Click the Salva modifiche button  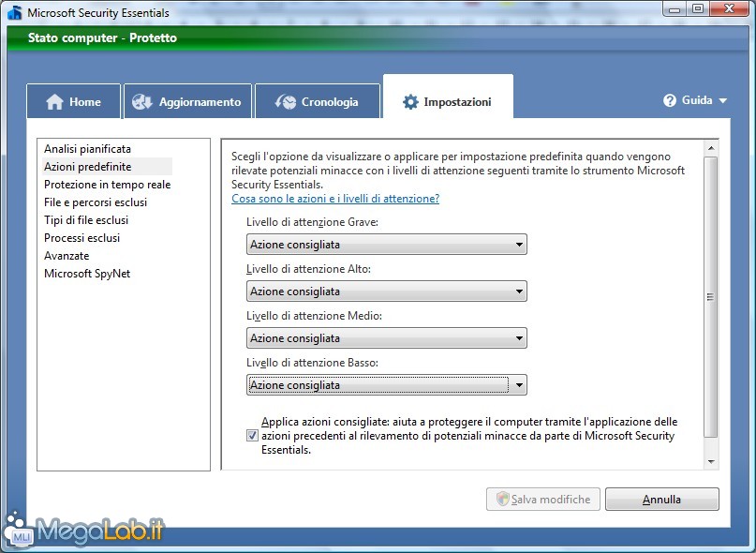tap(543, 499)
